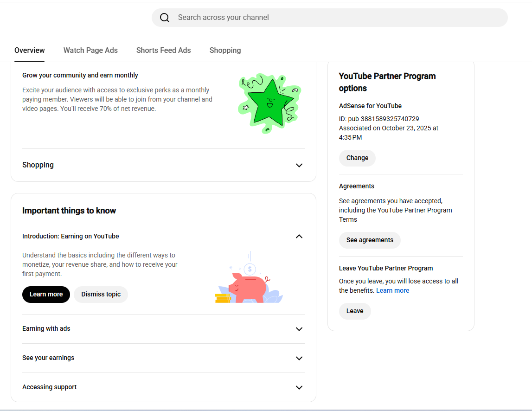Click the Leave YouTube Partner Program subheading

click(386, 268)
